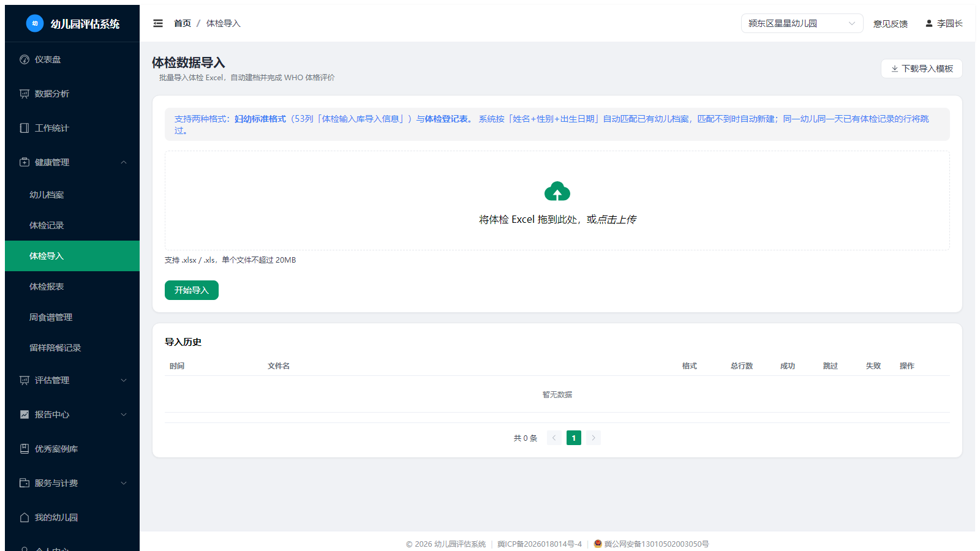The image size is (980, 551).
Task: Click the 李园长 user name
Action: click(x=950, y=23)
